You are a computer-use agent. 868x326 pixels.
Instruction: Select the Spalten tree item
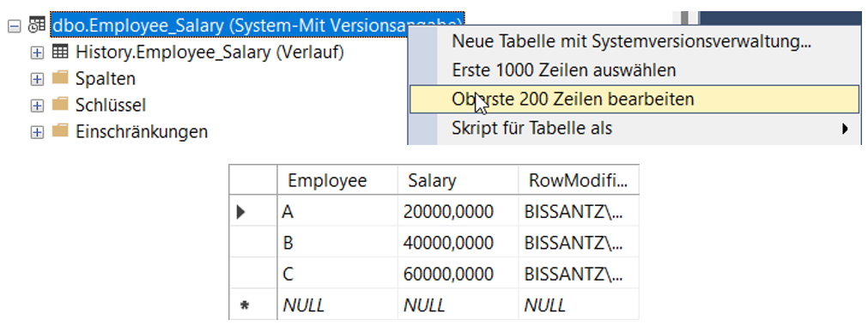point(106,79)
